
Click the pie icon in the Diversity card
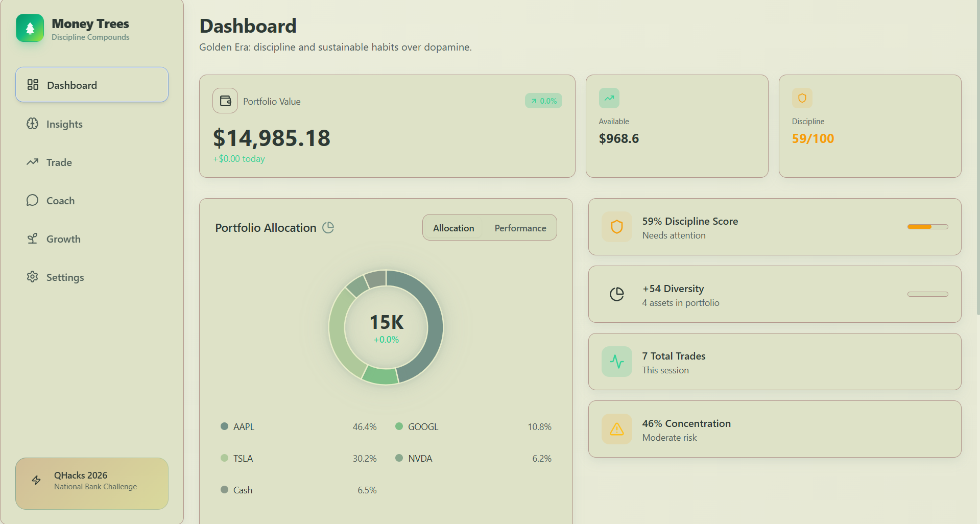pyautogui.click(x=617, y=294)
